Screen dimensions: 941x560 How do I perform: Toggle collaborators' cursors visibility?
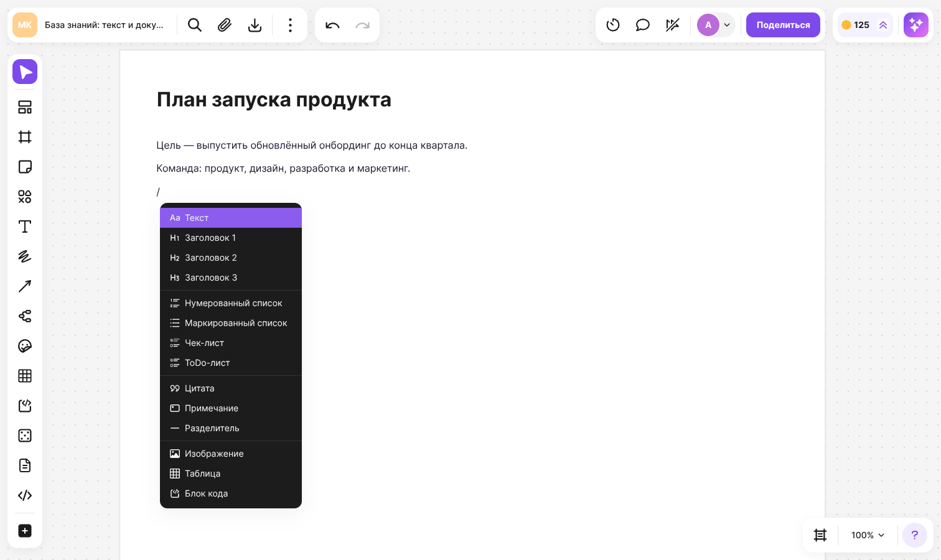click(x=673, y=25)
